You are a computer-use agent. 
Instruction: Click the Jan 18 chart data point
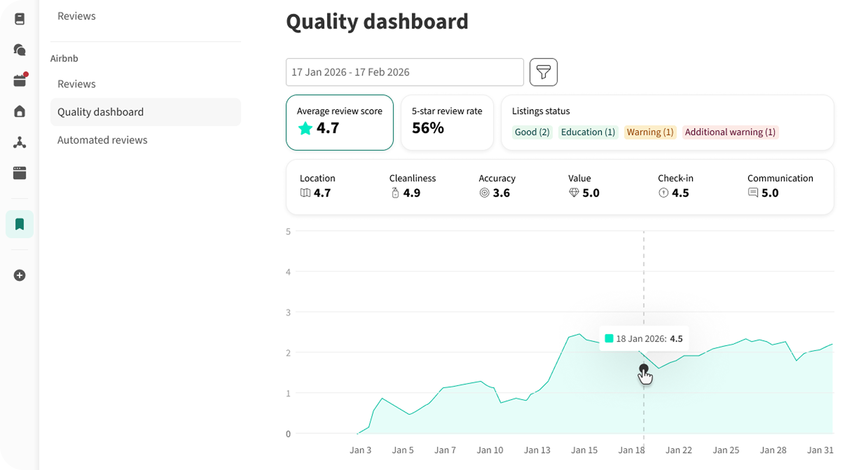[643, 368]
